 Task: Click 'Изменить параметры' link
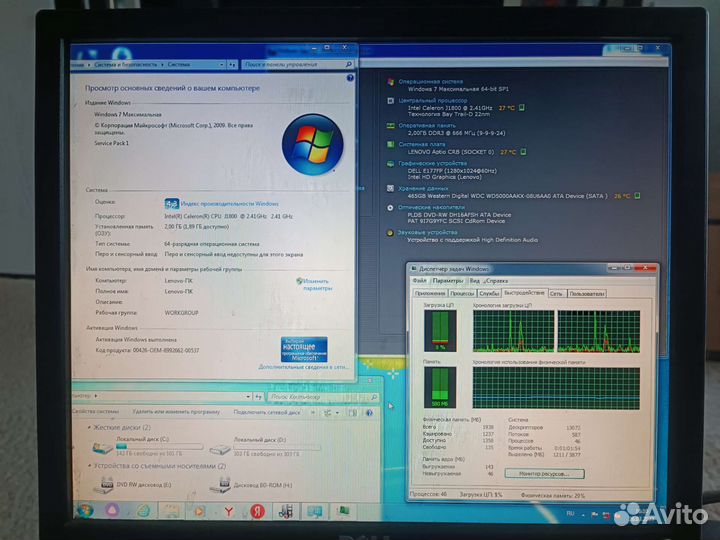point(317,285)
